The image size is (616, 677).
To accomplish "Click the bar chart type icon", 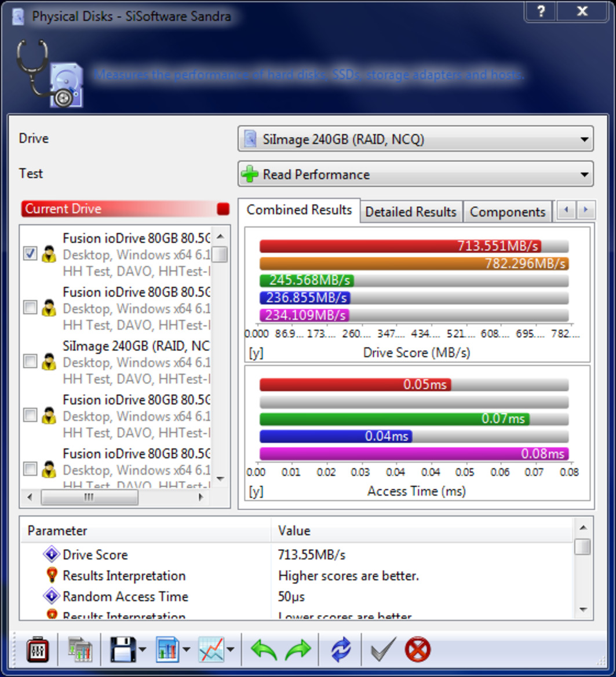I will pyautogui.click(x=167, y=650).
